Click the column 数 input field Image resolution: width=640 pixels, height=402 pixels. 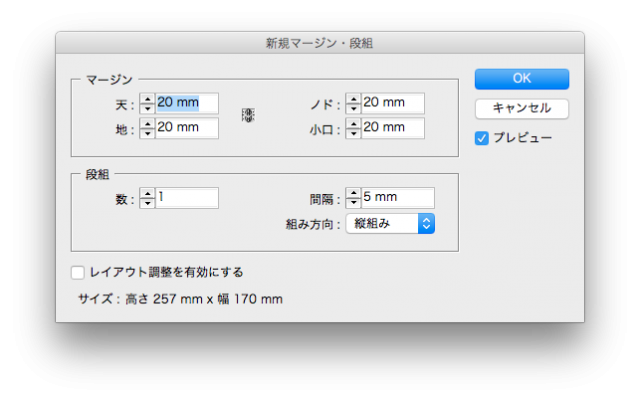click(x=186, y=198)
